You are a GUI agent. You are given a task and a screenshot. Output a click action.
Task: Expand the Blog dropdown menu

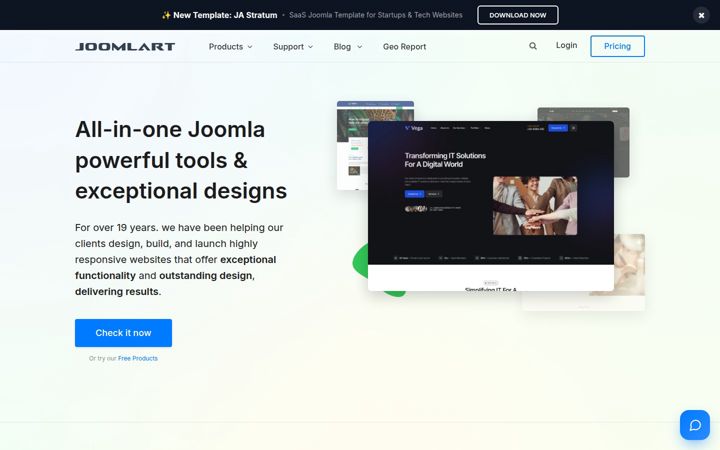pyautogui.click(x=348, y=46)
